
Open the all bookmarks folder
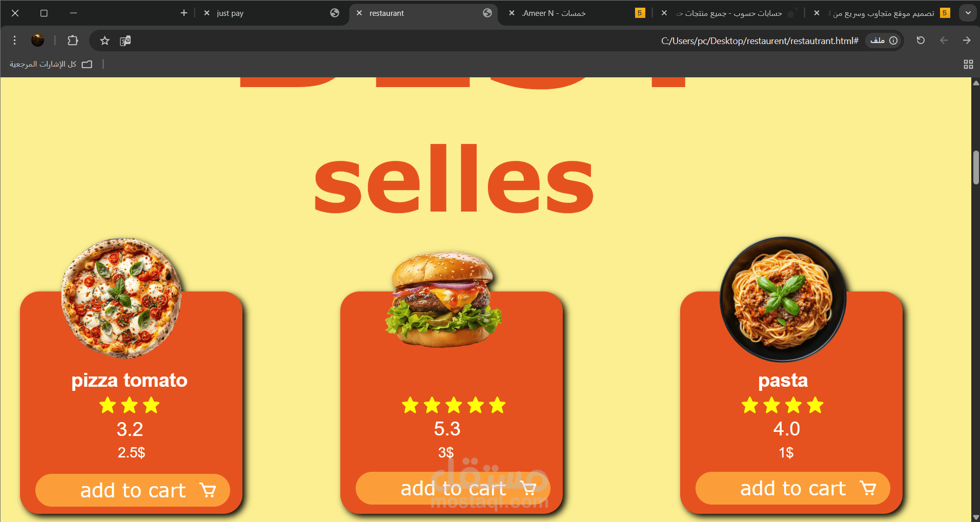click(51, 64)
